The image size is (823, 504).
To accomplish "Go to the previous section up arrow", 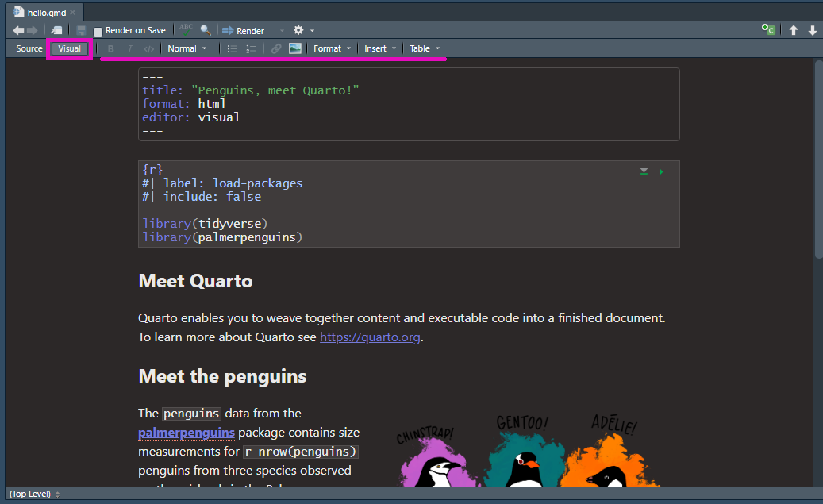I will 793,30.
